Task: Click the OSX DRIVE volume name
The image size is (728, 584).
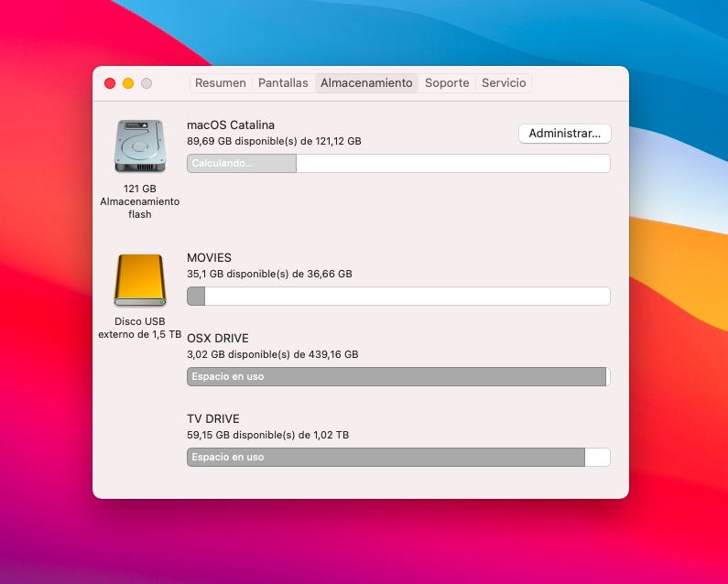Action: click(x=218, y=339)
